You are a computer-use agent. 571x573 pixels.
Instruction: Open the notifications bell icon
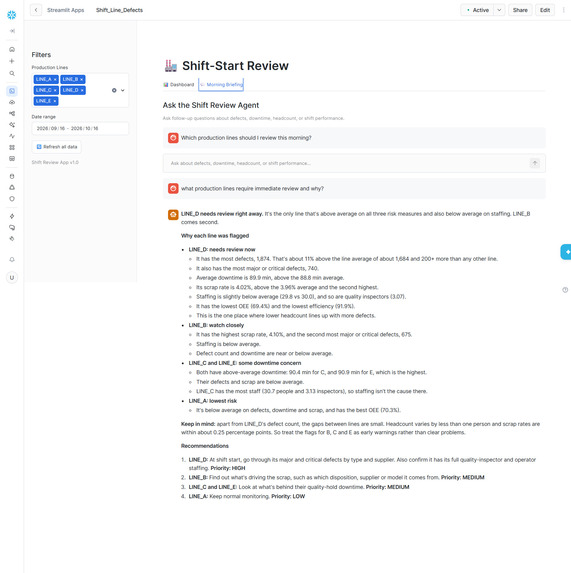coord(12,259)
